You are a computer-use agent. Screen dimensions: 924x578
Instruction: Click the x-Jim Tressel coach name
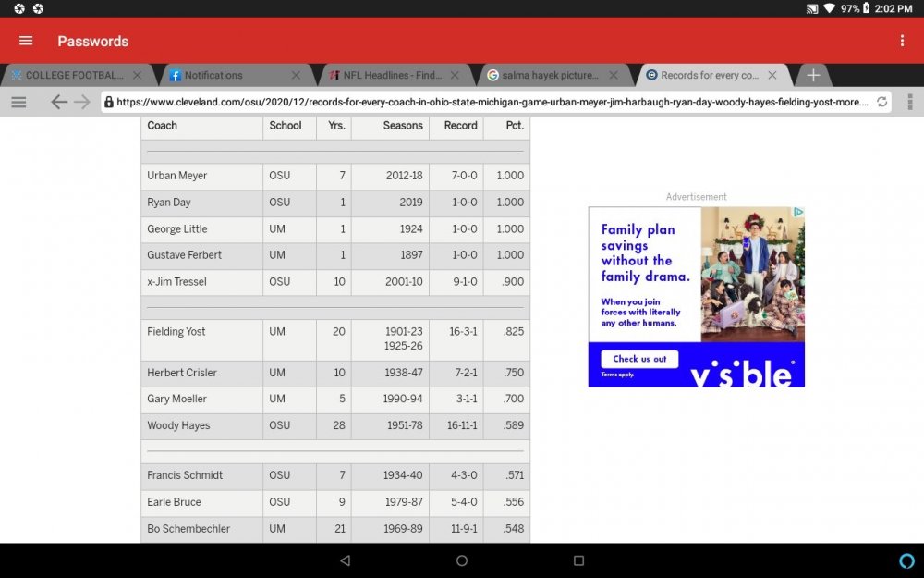coord(176,282)
